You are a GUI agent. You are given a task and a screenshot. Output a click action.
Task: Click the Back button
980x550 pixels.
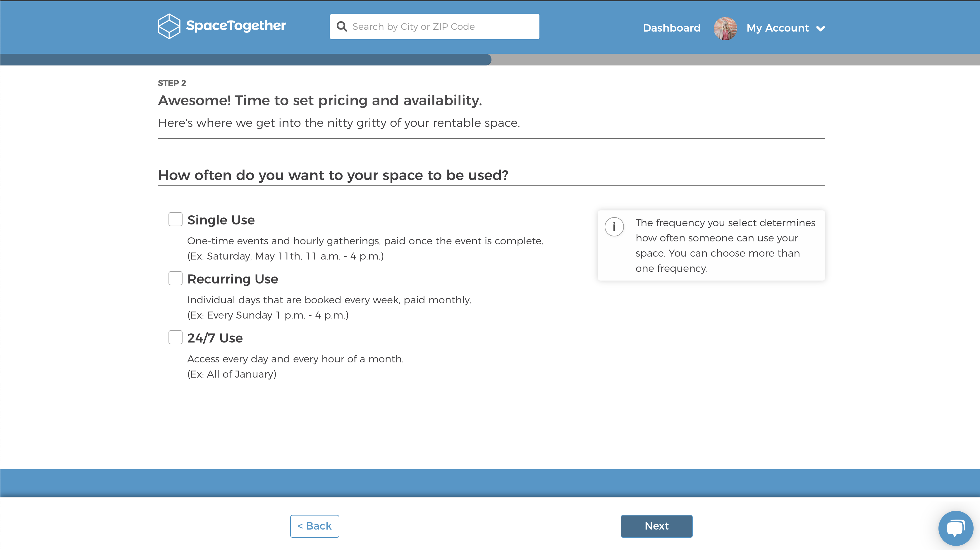(x=314, y=526)
